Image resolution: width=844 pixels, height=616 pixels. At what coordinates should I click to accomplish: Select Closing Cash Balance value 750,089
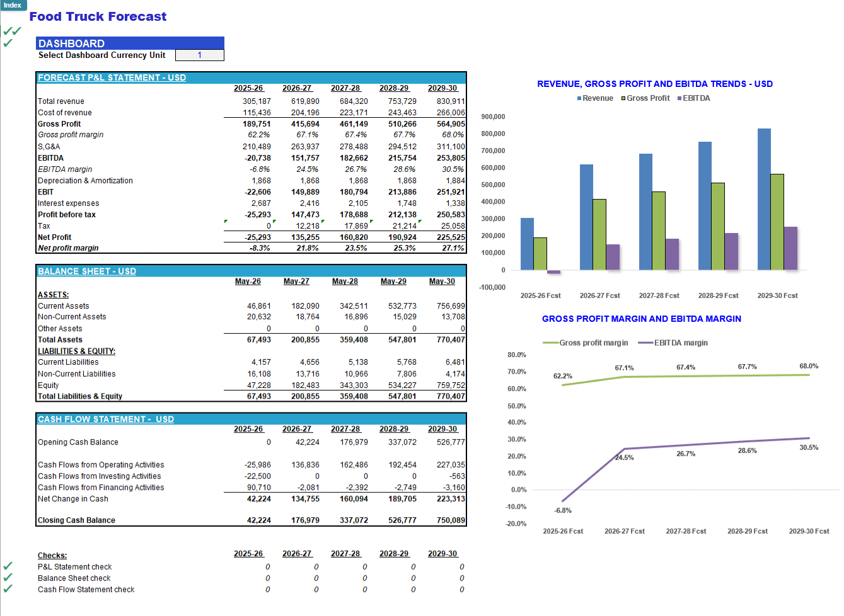451,520
